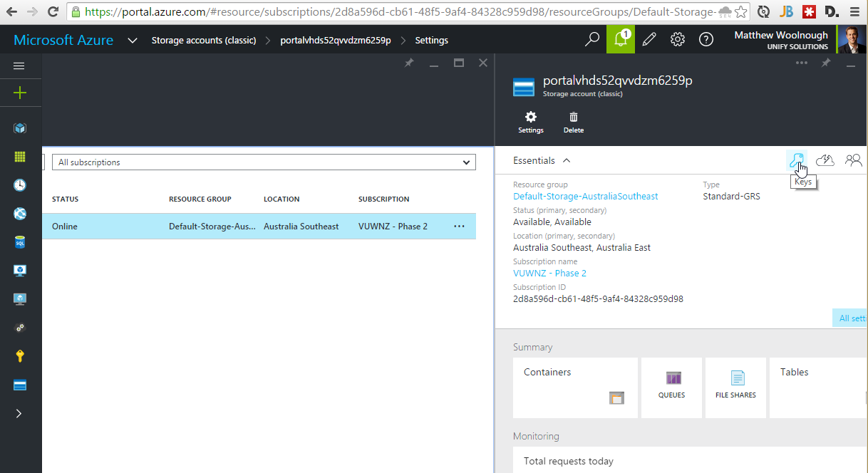Open Settings of the storage account
Screen dimensions: 868x473
pyautogui.click(x=531, y=123)
